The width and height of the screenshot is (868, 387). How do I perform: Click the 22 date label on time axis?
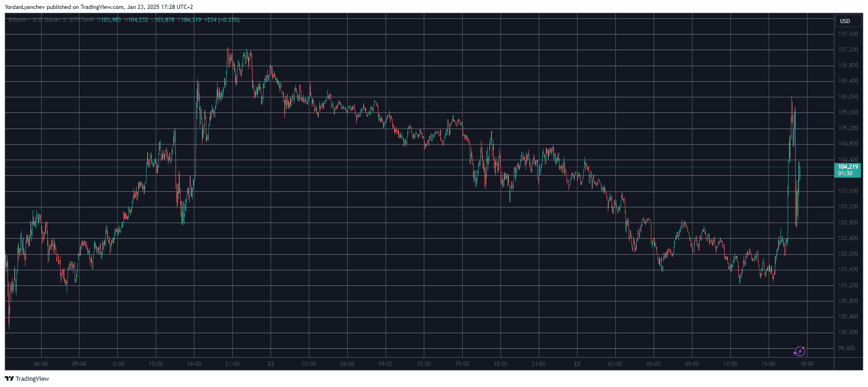click(271, 364)
